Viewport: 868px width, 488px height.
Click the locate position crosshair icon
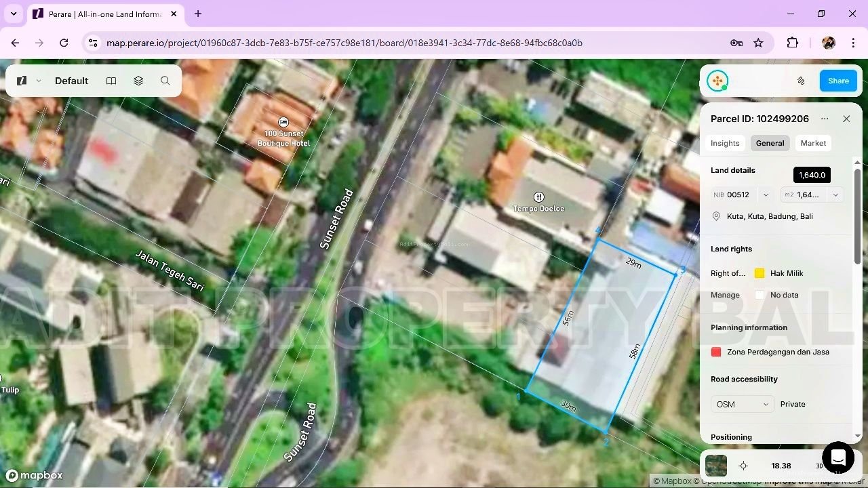coord(743,466)
